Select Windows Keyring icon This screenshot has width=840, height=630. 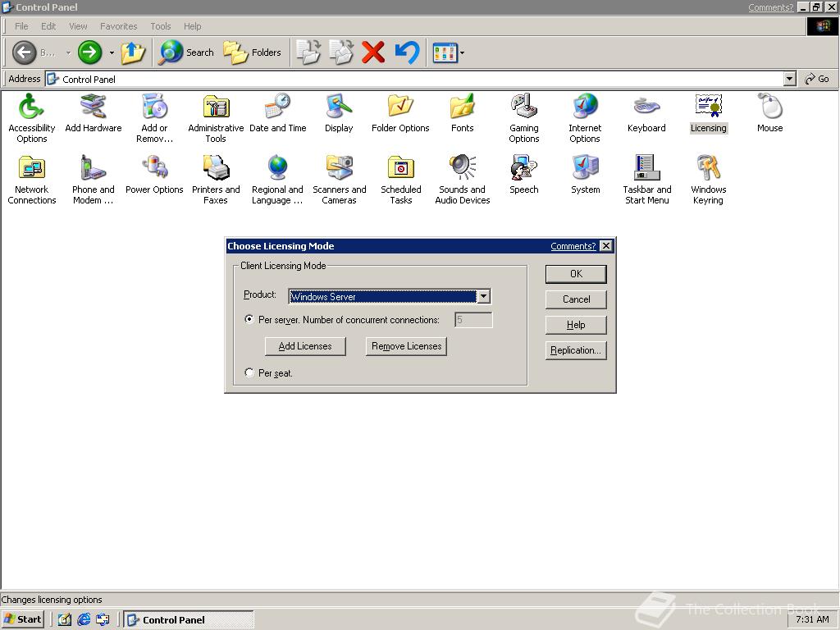708,180
